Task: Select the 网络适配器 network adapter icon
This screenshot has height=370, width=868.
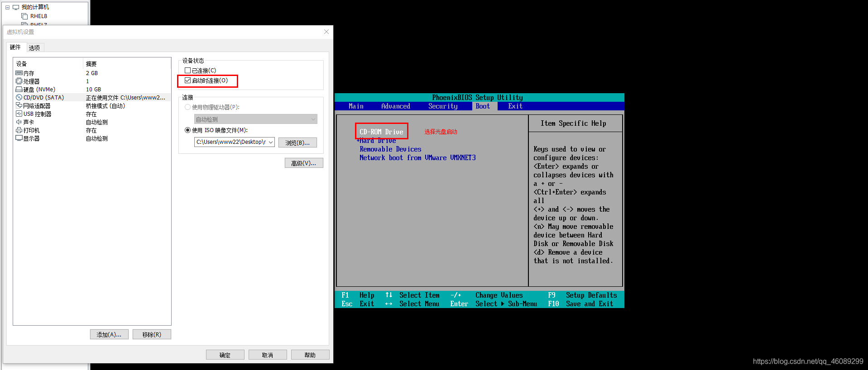Action: point(19,105)
